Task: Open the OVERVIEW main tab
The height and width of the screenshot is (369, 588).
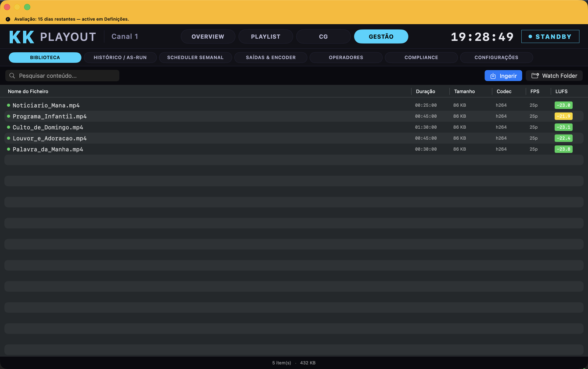Action: coord(208,36)
